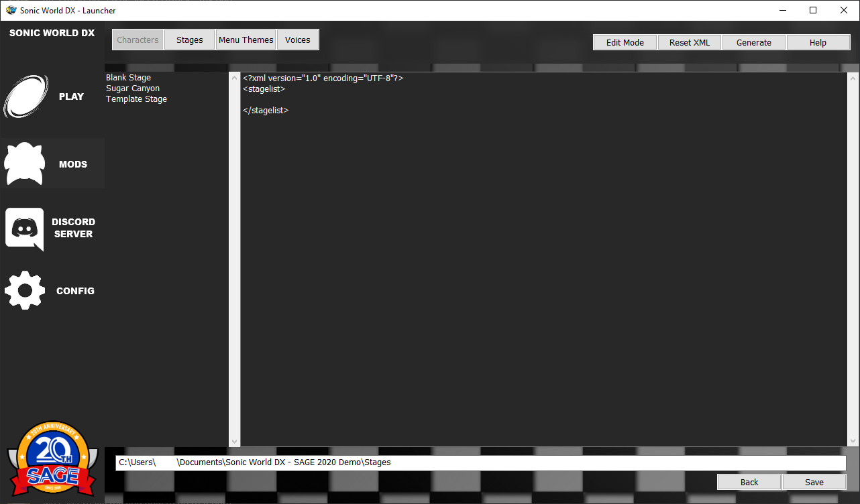Open the Discord logo icon
Screen dimensions: 860x504
coord(25,229)
